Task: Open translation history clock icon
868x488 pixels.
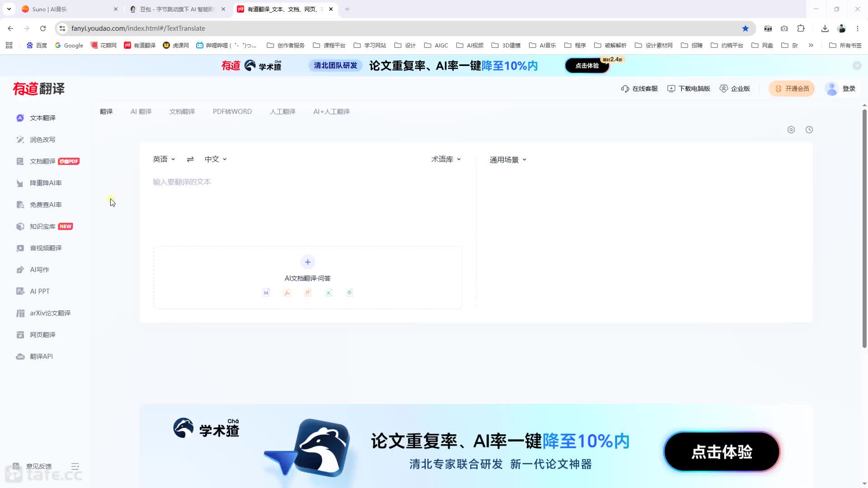Action: pyautogui.click(x=809, y=130)
